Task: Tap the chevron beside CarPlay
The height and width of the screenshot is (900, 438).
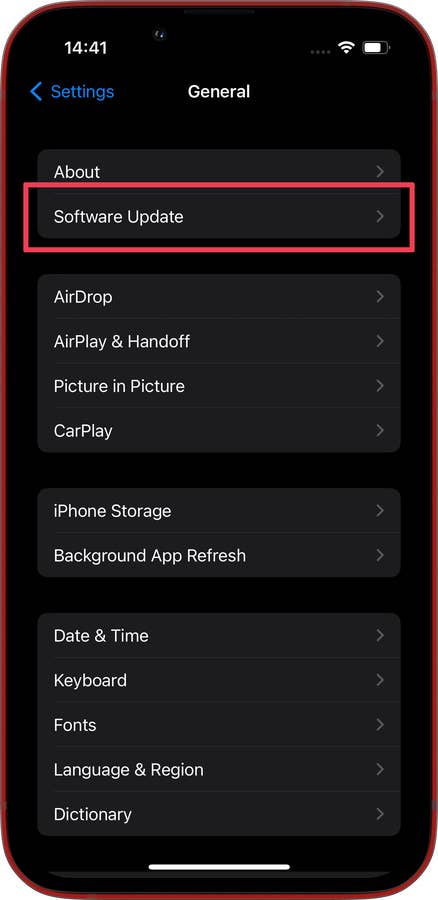Action: point(379,430)
